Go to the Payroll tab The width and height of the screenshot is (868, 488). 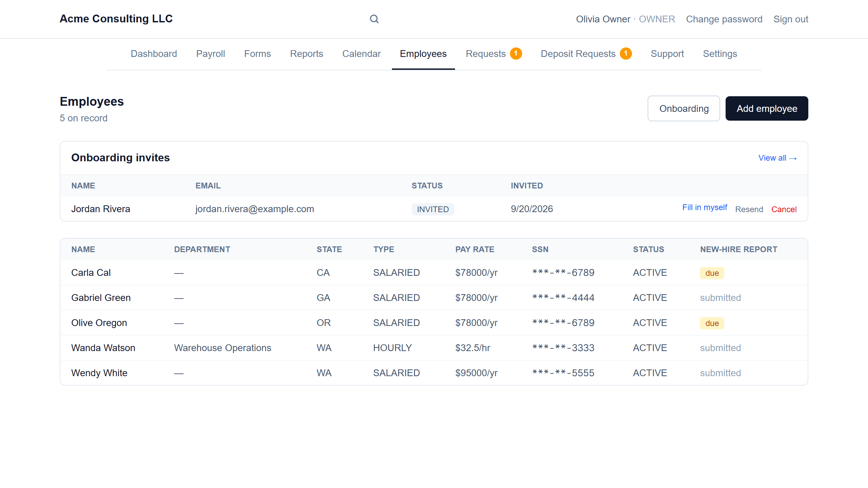[211, 54]
